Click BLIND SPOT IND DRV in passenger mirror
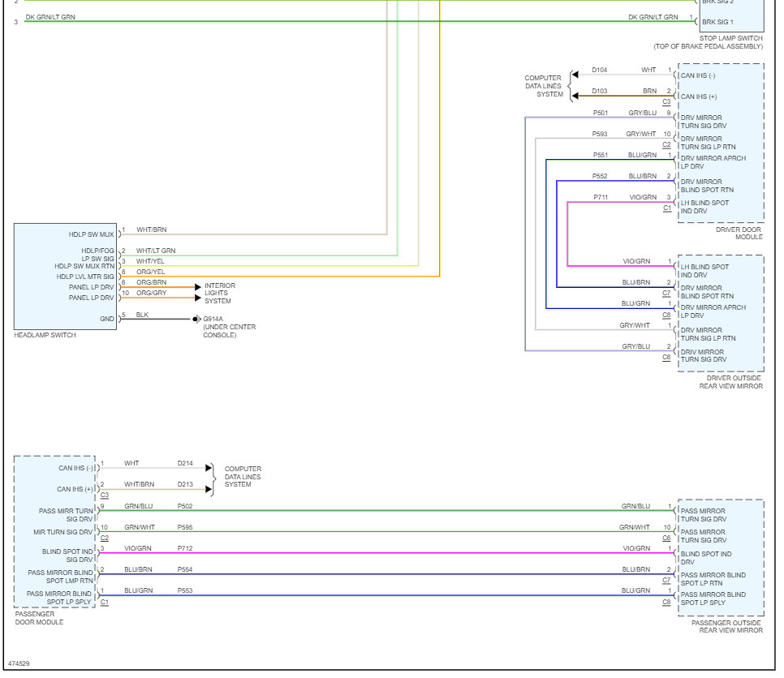The height and width of the screenshot is (678, 784). tap(706, 558)
